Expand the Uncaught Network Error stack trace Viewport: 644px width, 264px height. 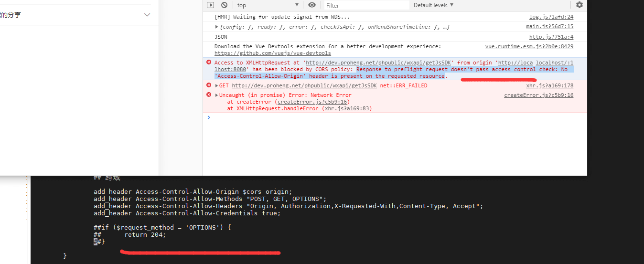coord(217,95)
